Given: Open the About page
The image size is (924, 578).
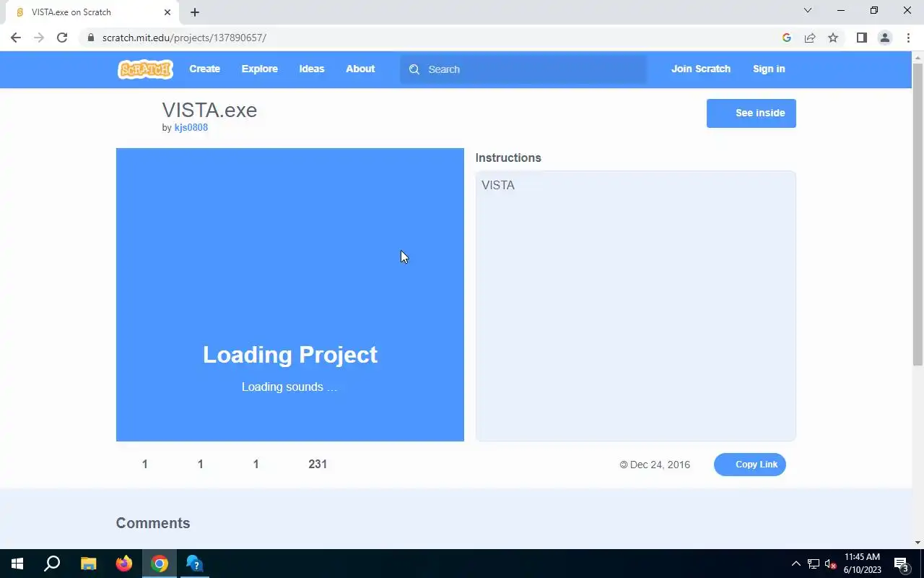Looking at the screenshot, I should pos(360,69).
